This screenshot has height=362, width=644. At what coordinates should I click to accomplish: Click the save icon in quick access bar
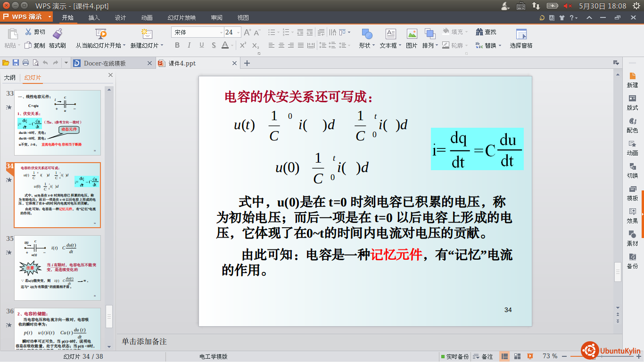[x=16, y=63]
